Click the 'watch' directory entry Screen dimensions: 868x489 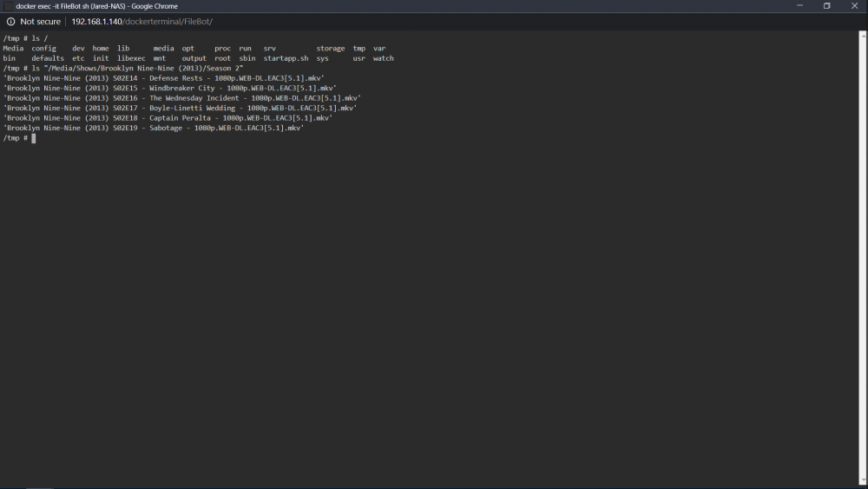(383, 58)
